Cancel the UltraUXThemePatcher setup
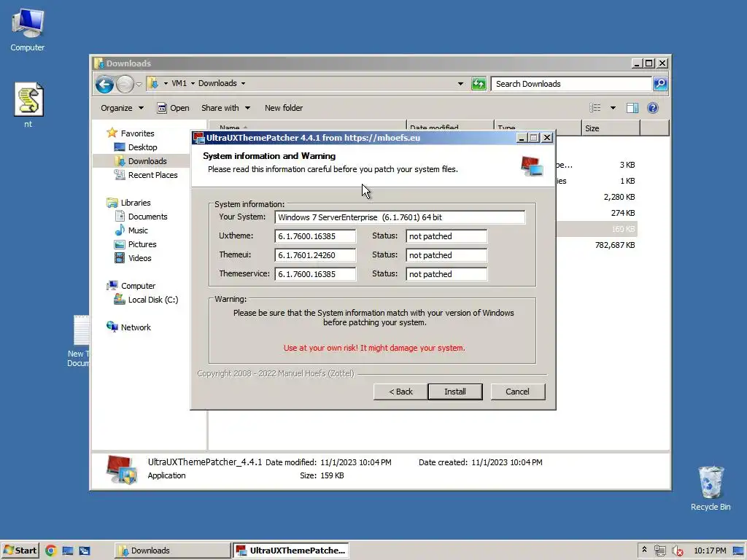This screenshot has width=747, height=560. (517, 392)
